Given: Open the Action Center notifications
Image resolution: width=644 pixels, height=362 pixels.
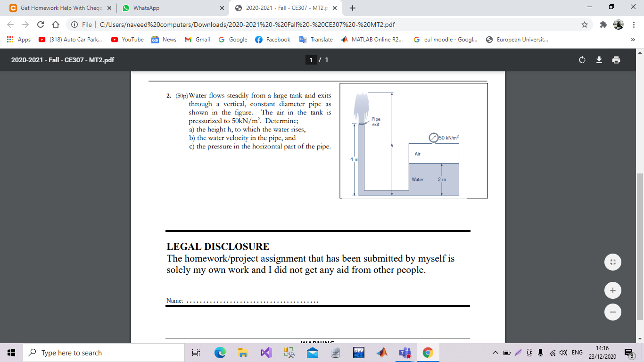Looking at the screenshot, I should (630, 353).
